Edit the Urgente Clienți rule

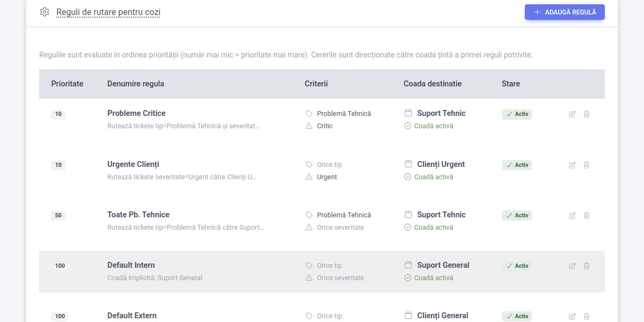(572, 165)
